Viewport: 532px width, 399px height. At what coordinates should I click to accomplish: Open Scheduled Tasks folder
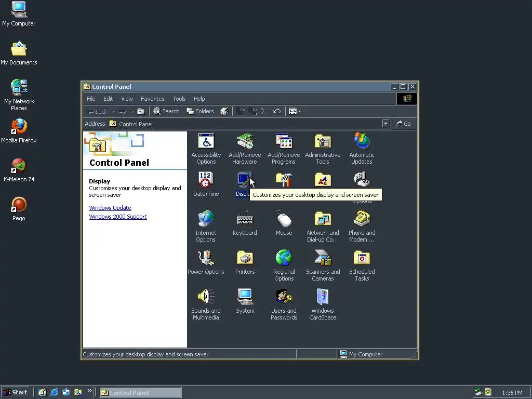click(x=362, y=265)
